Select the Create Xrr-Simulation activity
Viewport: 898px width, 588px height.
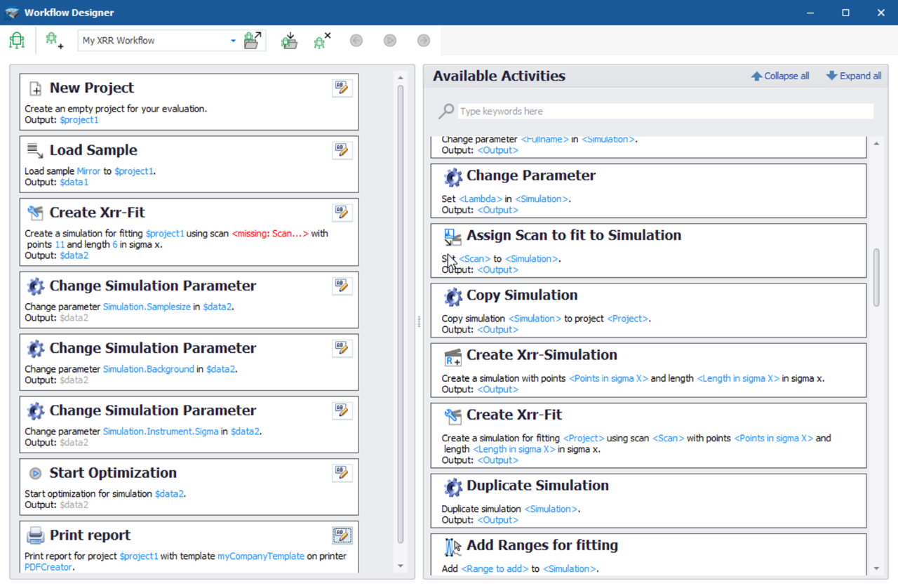(648, 369)
